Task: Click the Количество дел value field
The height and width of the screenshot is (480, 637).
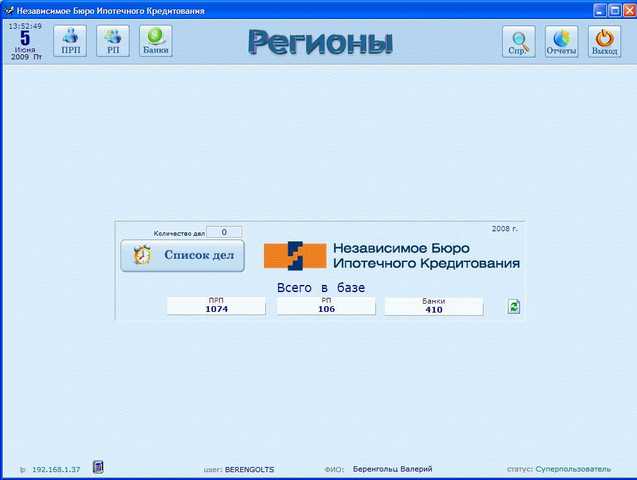Action: [224, 232]
